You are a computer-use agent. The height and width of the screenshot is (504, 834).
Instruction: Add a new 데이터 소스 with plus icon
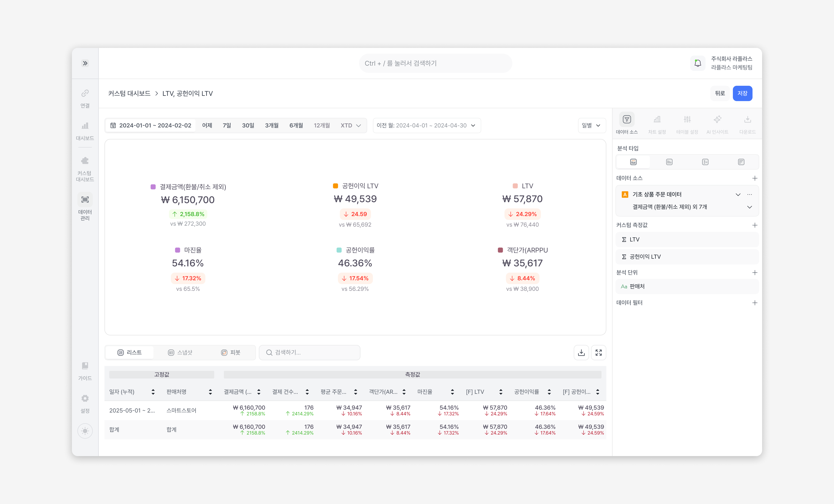tap(754, 178)
